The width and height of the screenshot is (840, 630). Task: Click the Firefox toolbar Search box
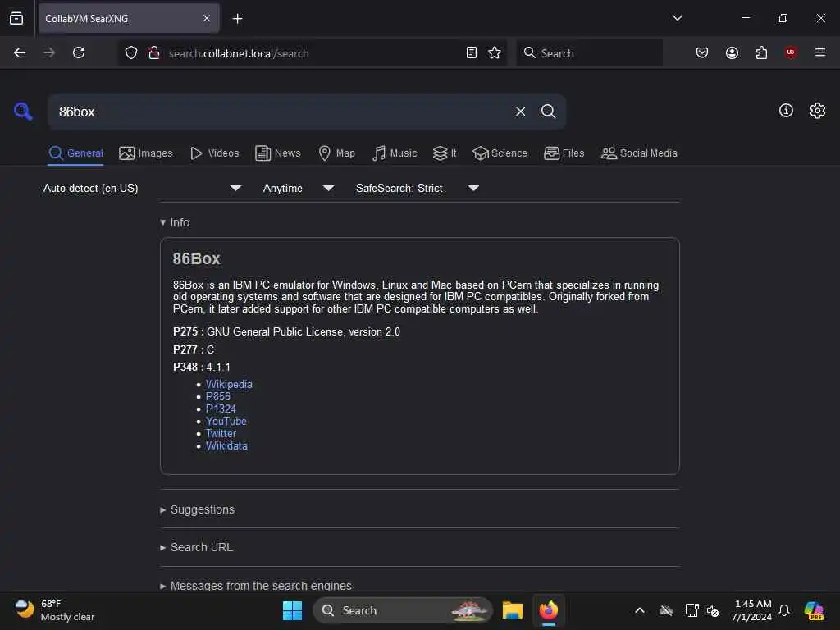(589, 52)
